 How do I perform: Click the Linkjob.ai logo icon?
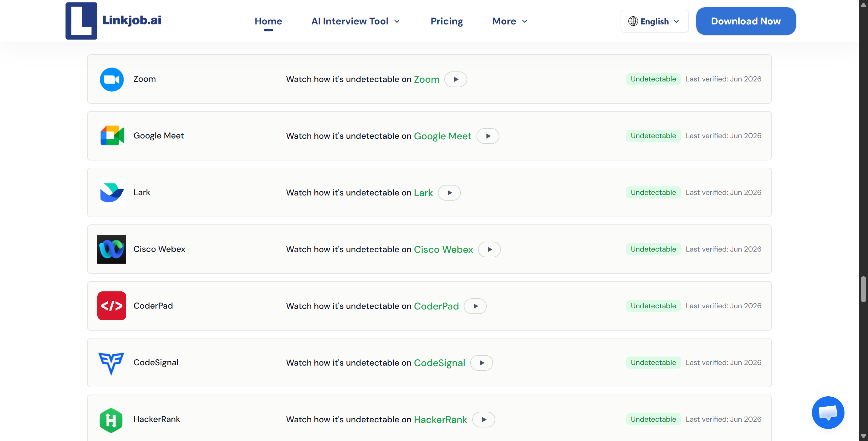pyautogui.click(x=81, y=21)
